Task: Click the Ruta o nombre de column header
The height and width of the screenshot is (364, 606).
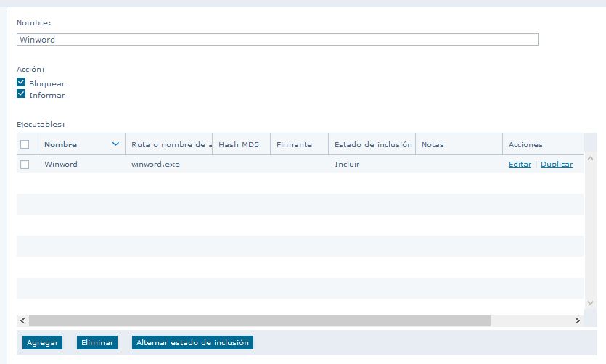Action: [169, 144]
